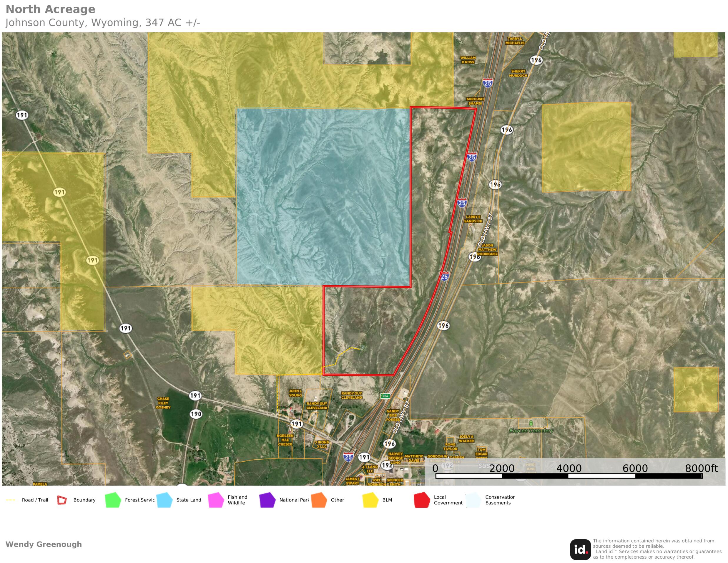The width and height of the screenshot is (728, 563).
Task: Click the purple National Park legend pentagon
Action: point(267,500)
